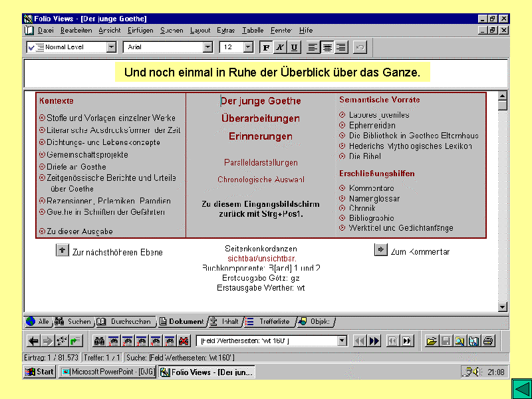The image size is (532, 399).
Task: Click the back arrow navigation icon
Action: [33, 341]
